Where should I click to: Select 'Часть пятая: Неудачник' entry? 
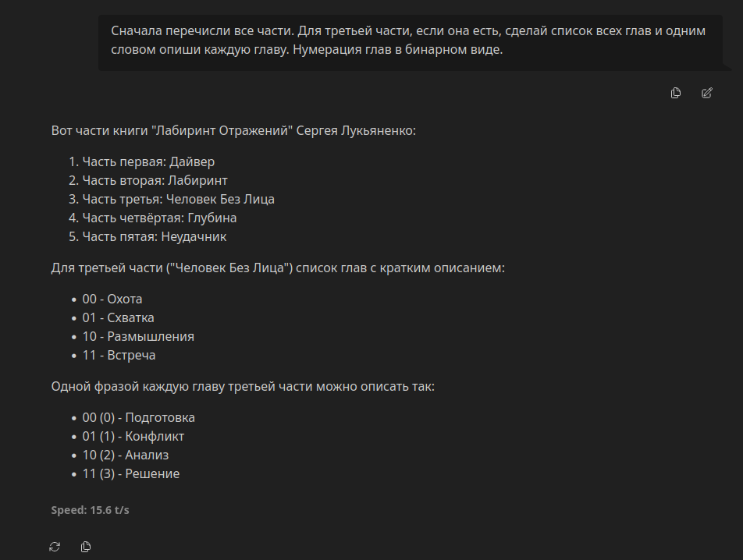148,236
